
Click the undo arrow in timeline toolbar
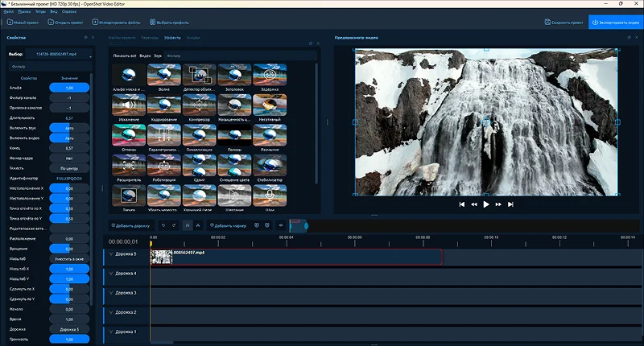163,225
